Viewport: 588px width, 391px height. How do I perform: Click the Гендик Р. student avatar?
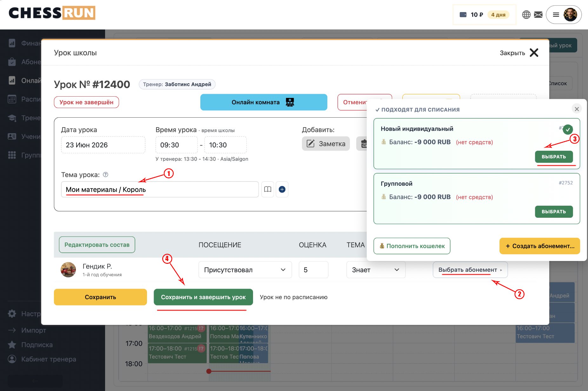(x=68, y=270)
